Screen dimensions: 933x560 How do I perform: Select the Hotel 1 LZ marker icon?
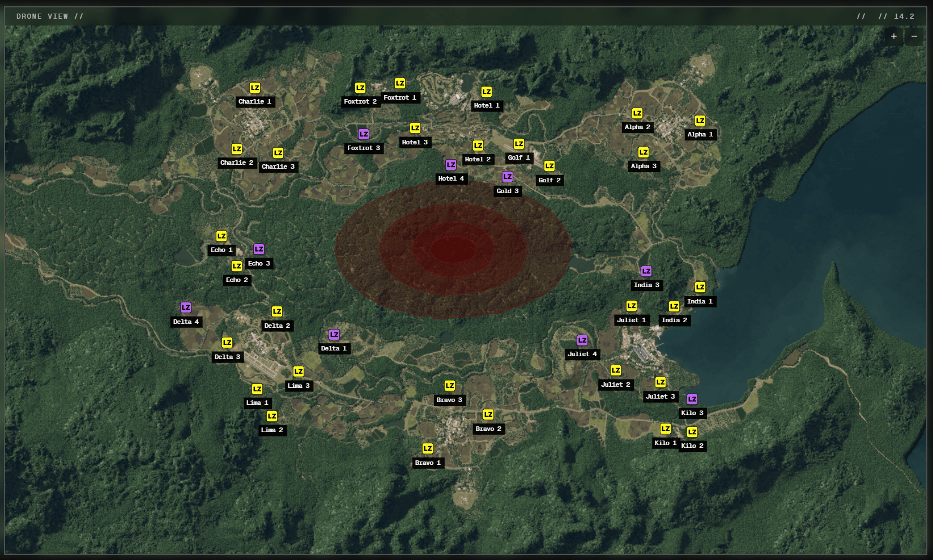click(x=487, y=92)
